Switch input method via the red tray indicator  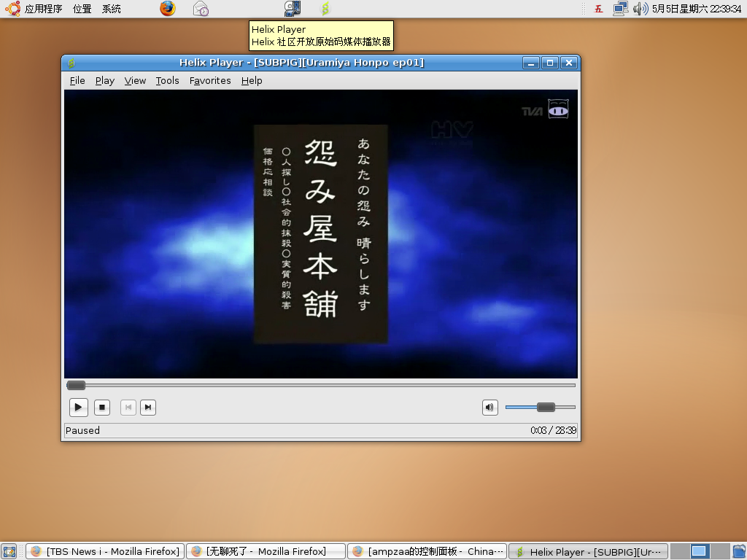point(597,9)
